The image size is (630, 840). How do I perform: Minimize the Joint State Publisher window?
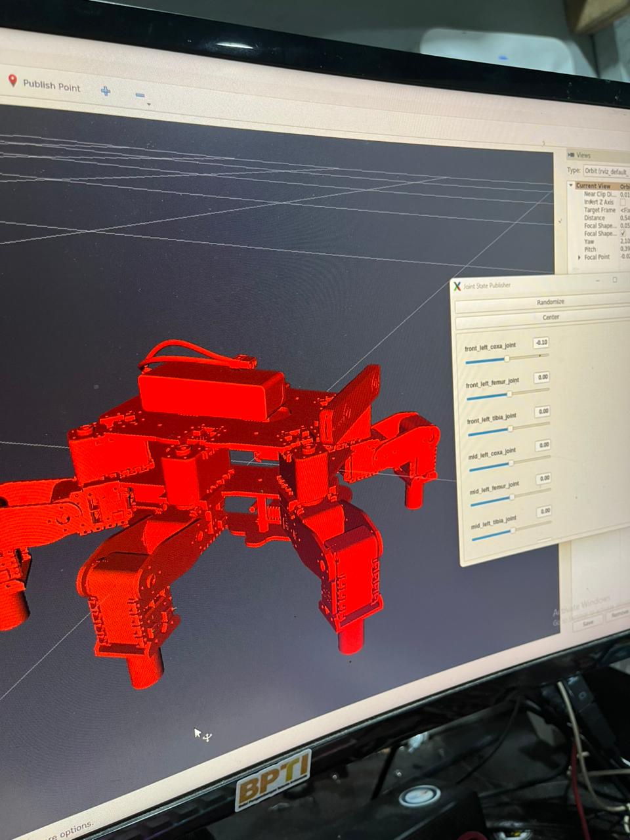click(x=598, y=280)
